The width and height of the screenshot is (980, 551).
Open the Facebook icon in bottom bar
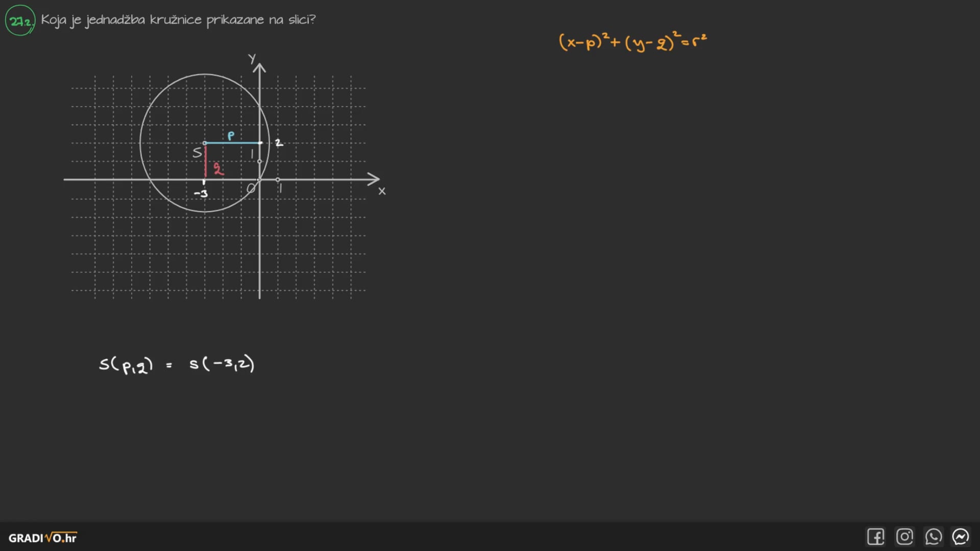point(875,537)
